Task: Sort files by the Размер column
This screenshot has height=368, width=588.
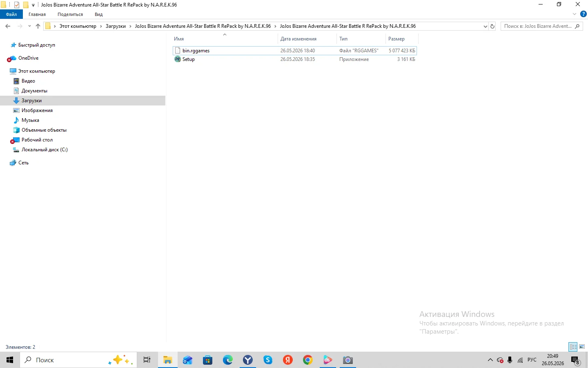Action: coord(396,39)
